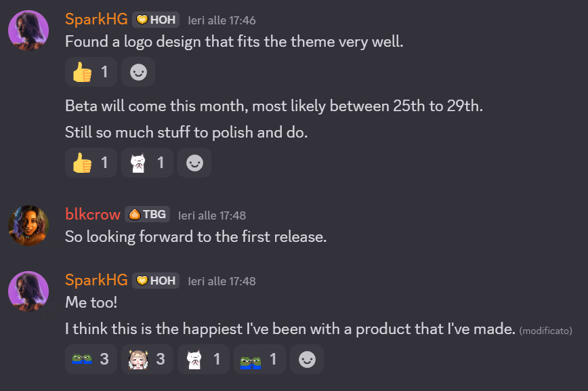Image resolution: width=588 pixels, height=391 pixels.
Task: Open SparkHG's avatar on the 17:46 message
Action: tap(28, 30)
